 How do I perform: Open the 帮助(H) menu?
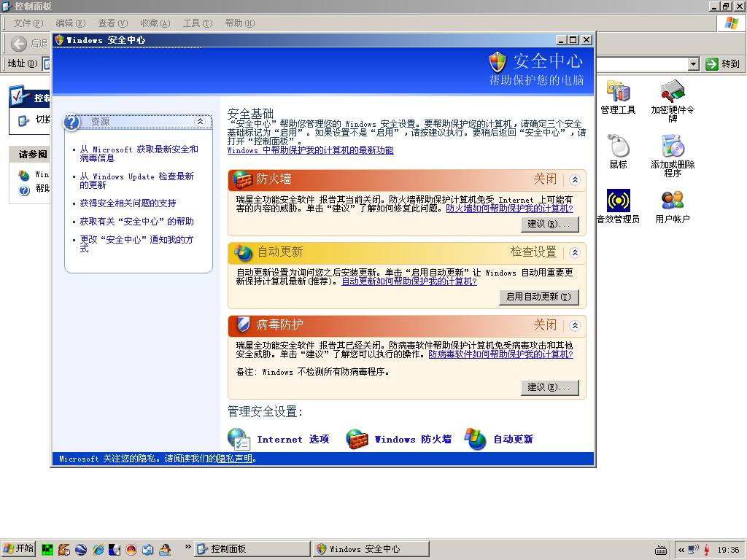pyautogui.click(x=239, y=23)
